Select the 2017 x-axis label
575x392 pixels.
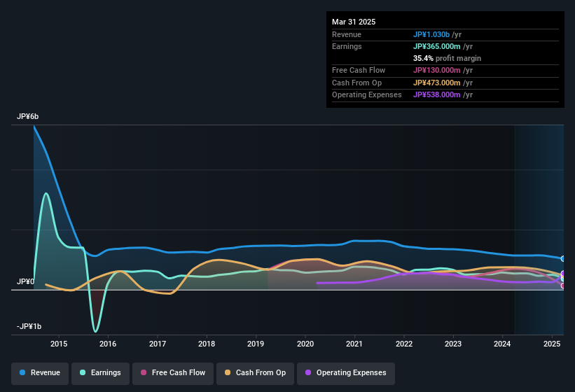click(158, 344)
